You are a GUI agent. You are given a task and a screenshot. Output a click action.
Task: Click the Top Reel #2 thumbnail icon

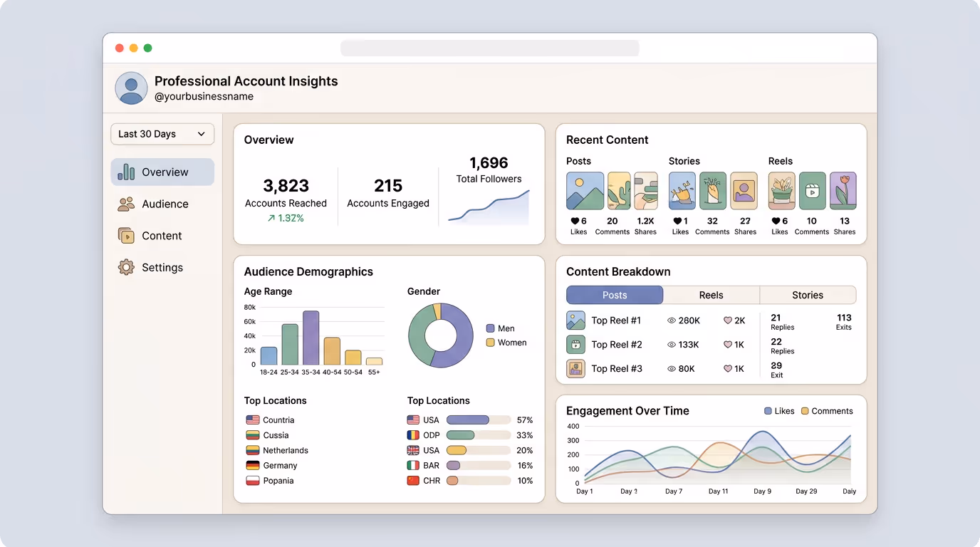(x=575, y=345)
